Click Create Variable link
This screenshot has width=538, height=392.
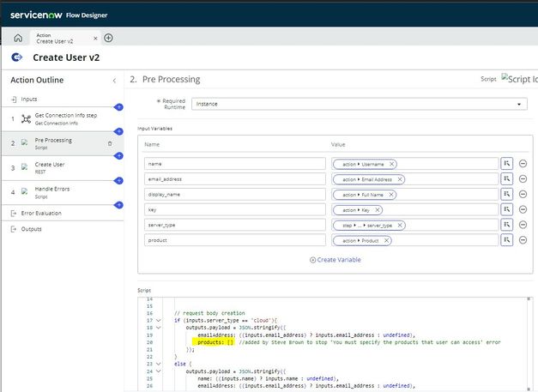click(x=335, y=260)
